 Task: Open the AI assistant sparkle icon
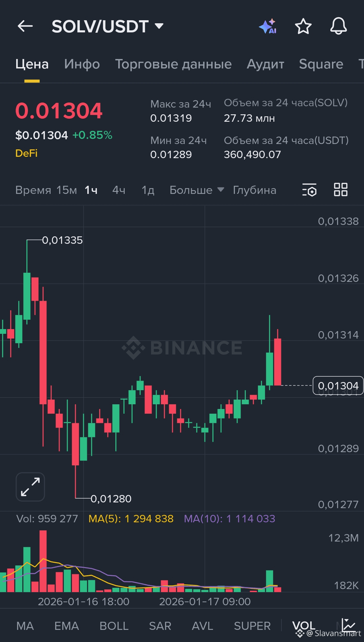coord(268,26)
